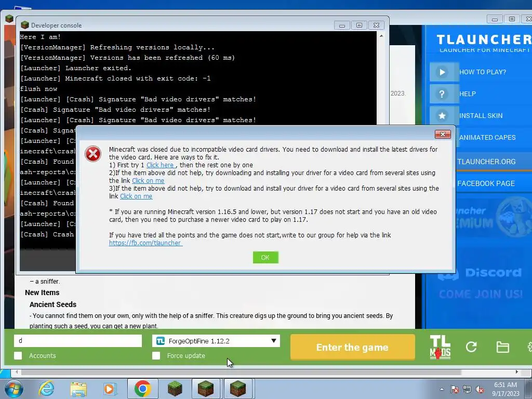Click the Developer console scroll up arrow

pos(381,36)
